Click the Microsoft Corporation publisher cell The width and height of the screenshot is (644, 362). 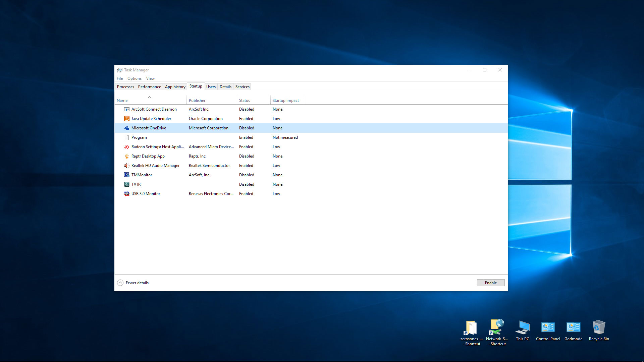tap(208, 128)
